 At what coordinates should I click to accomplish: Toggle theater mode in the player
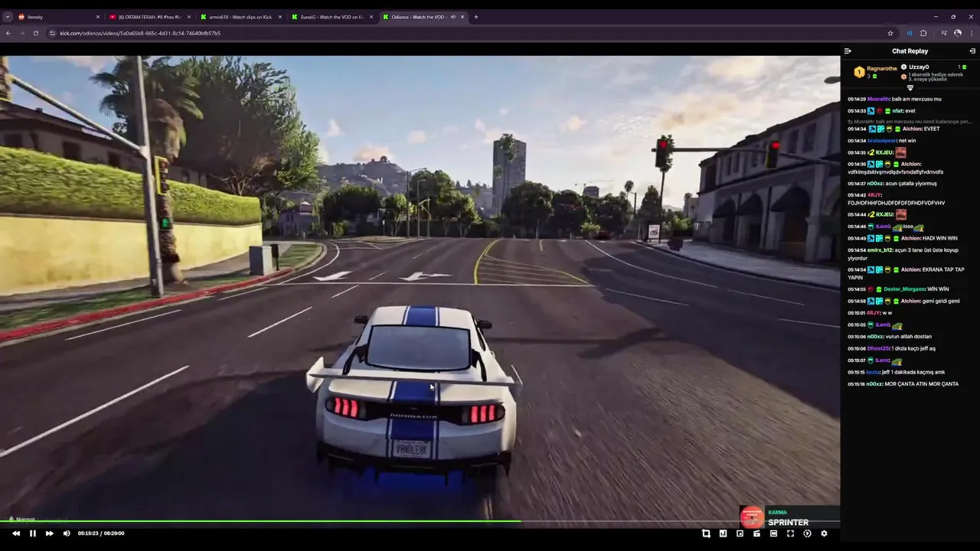click(773, 533)
